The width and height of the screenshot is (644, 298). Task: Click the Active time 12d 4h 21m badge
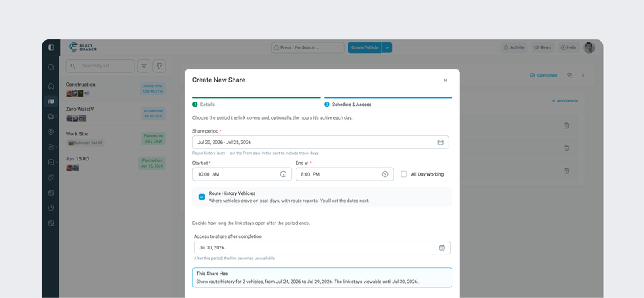(x=153, y=89)
